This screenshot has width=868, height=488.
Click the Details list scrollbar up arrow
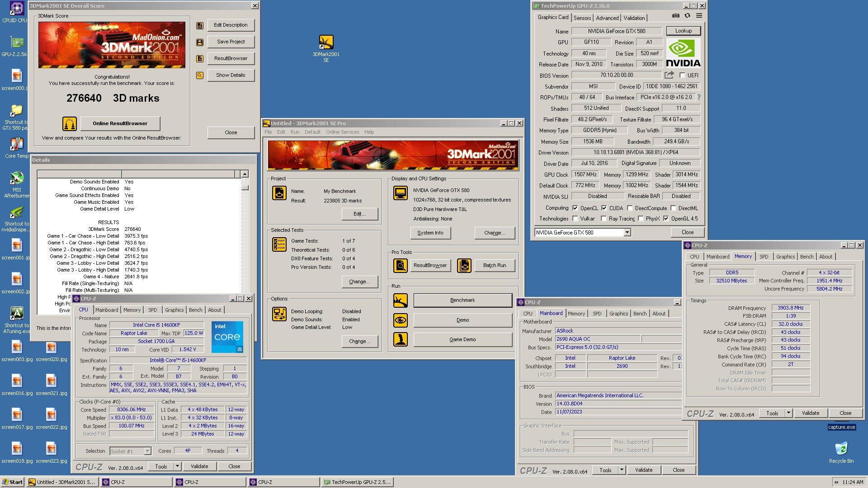(245, 174)
